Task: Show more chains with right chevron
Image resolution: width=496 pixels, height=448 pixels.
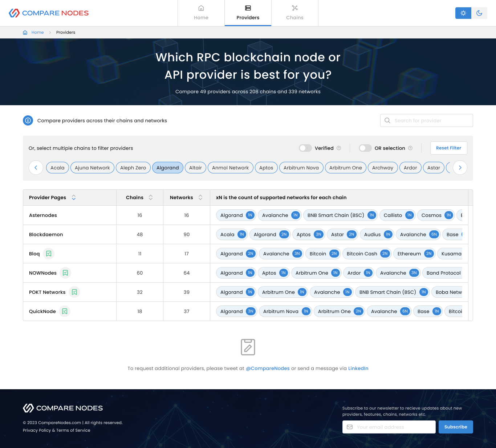Action: tap(460, 168)
